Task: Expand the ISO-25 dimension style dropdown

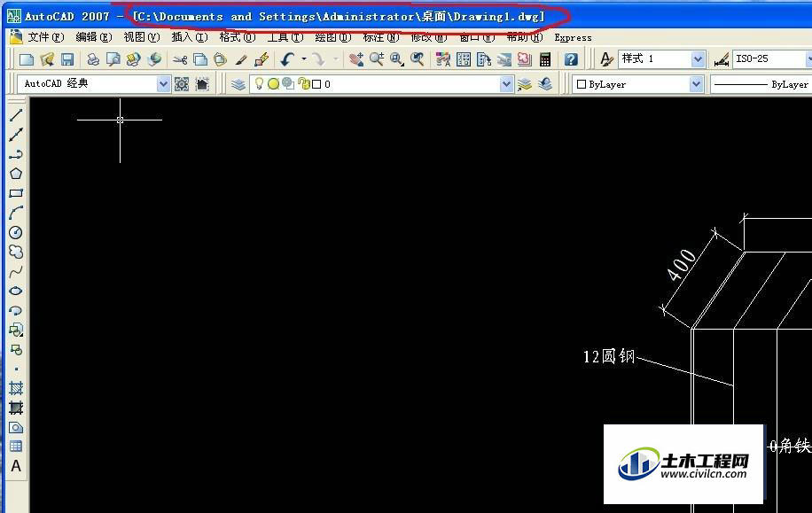Action: (x=808, y=59)
